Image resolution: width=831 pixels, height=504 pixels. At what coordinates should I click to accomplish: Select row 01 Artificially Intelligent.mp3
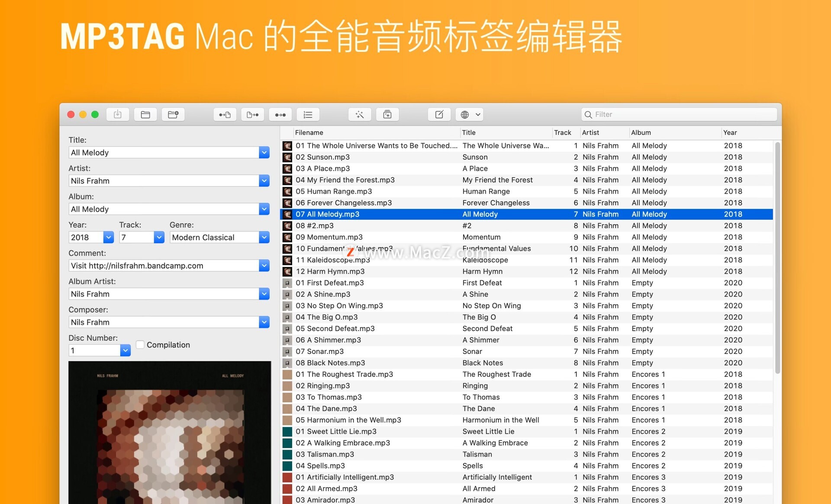[x=527, y=477]
